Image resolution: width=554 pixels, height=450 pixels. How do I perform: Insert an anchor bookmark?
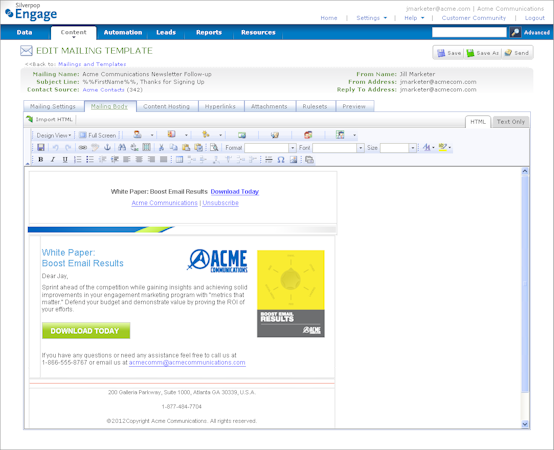pos(107,147)
